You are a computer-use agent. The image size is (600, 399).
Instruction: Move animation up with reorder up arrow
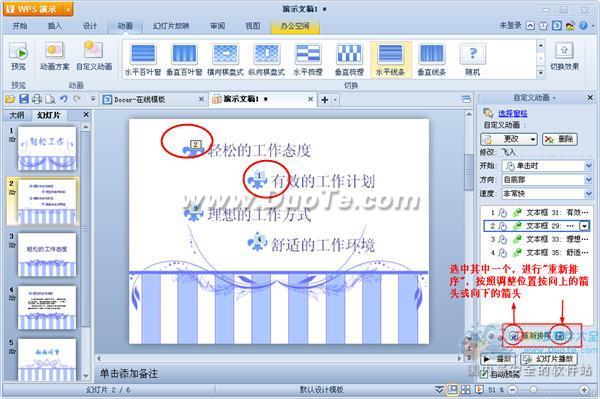point(514,336)
